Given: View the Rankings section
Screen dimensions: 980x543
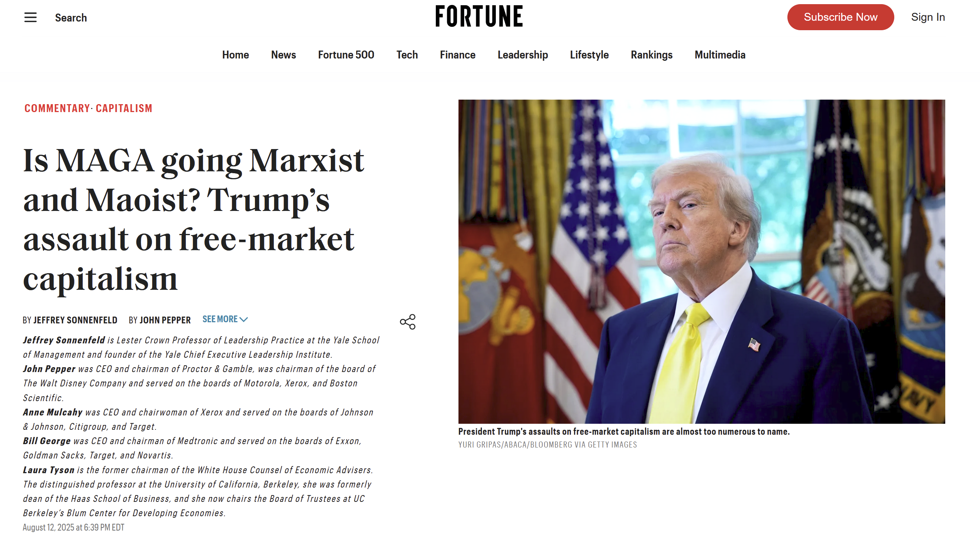Looking at the screenshot, I should point(651,55).
